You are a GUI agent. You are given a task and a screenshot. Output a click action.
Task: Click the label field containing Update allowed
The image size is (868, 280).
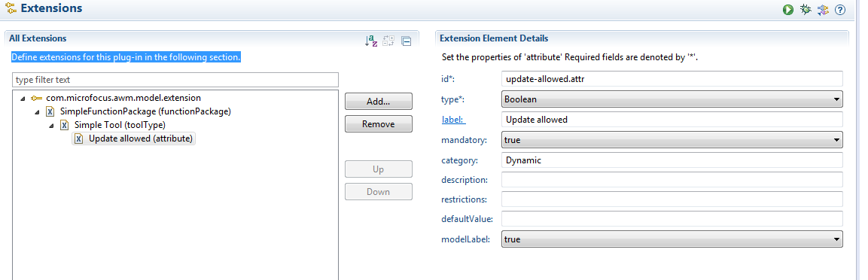672,120
